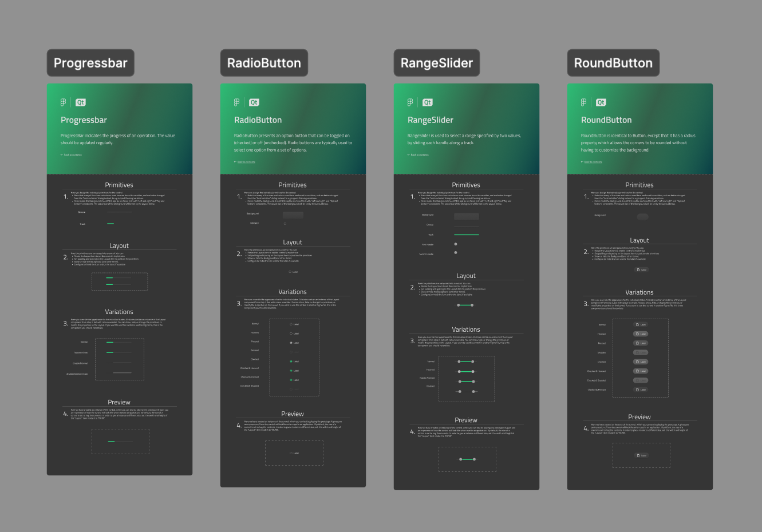Select the Checked radio button in RadioButton Variations

[x=291, y=362]
